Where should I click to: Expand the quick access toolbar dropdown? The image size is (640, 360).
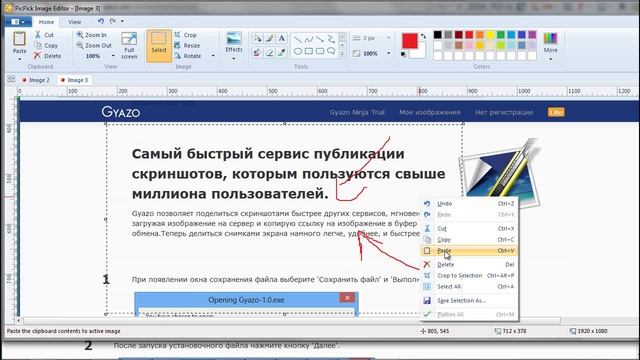pos(122,21)
